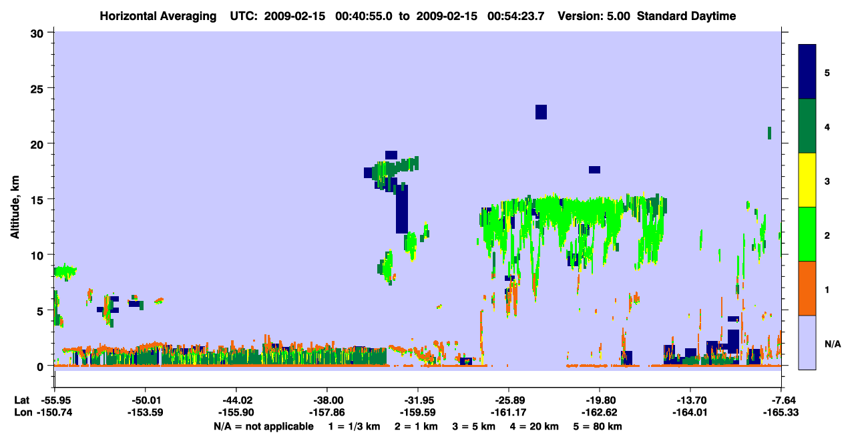868x445 pixels.
Task: Click the '4 = 20 km' legend entry
Action: (x=534, y=426)
